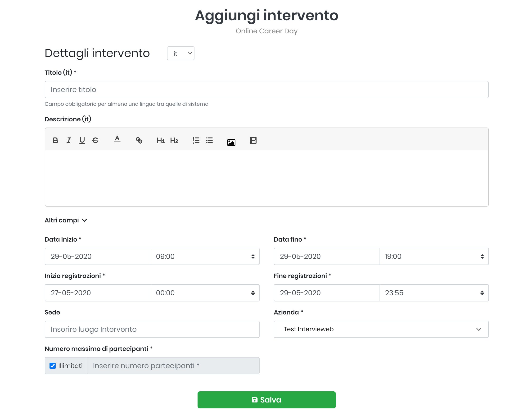Insert a video with the film icon
532x411 pixels.
(253, 140)
